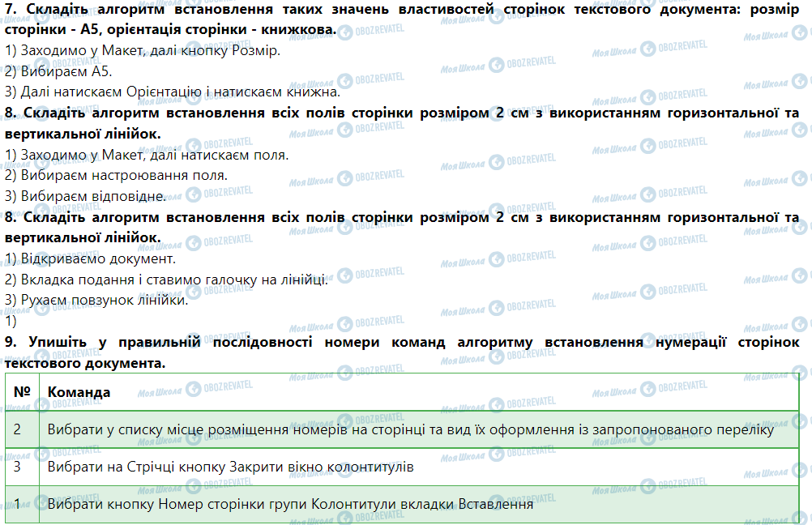812x525 pixels.
Task: Click the command 'Вибрати кнопку Номер сторінки'
Action: (290, 504)
